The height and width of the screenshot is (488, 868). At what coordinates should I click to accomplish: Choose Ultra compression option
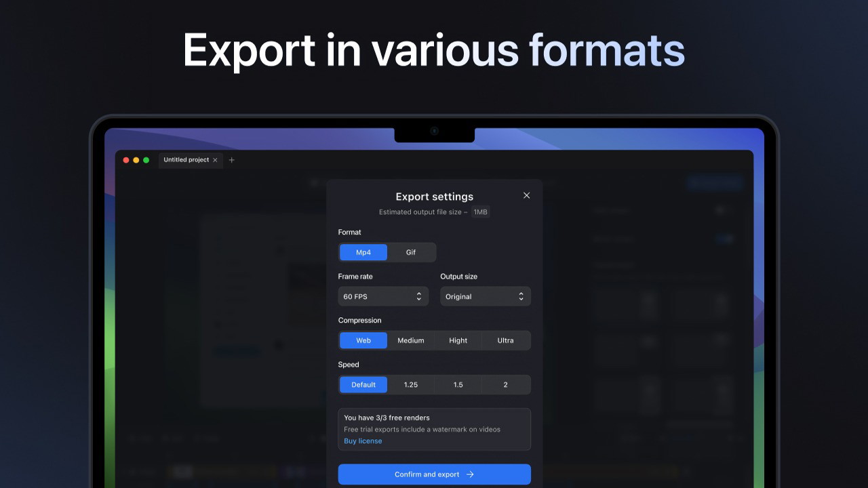(x=505, y=340)
